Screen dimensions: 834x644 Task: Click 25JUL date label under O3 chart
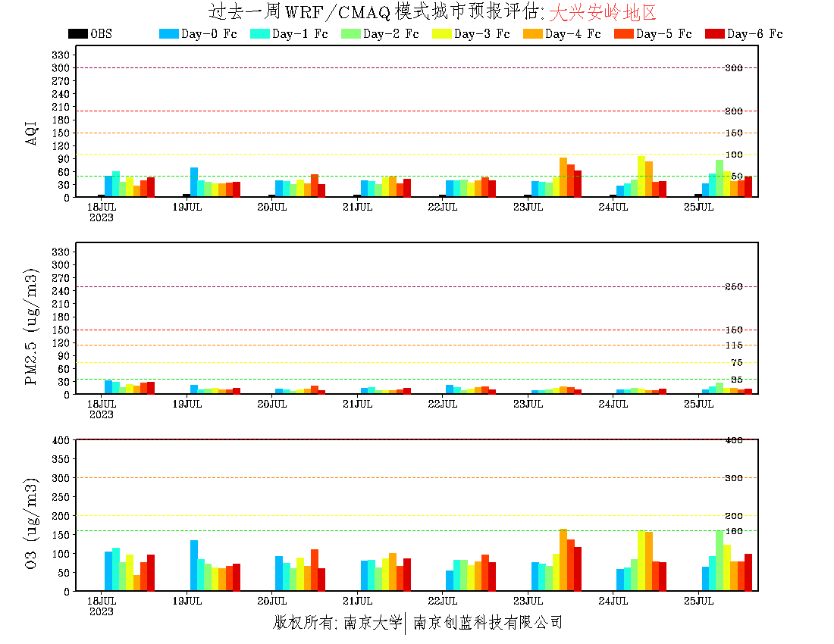(x=699, y=601)
